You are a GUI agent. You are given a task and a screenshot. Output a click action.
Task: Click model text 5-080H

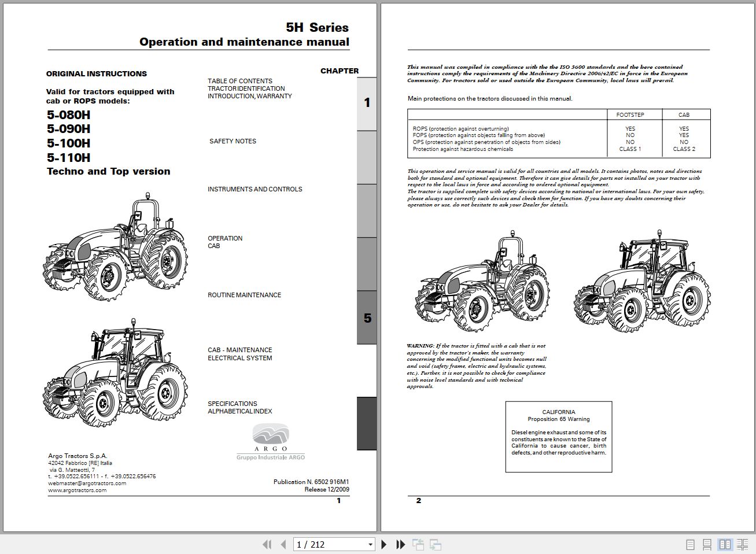(x=68, y=115)
